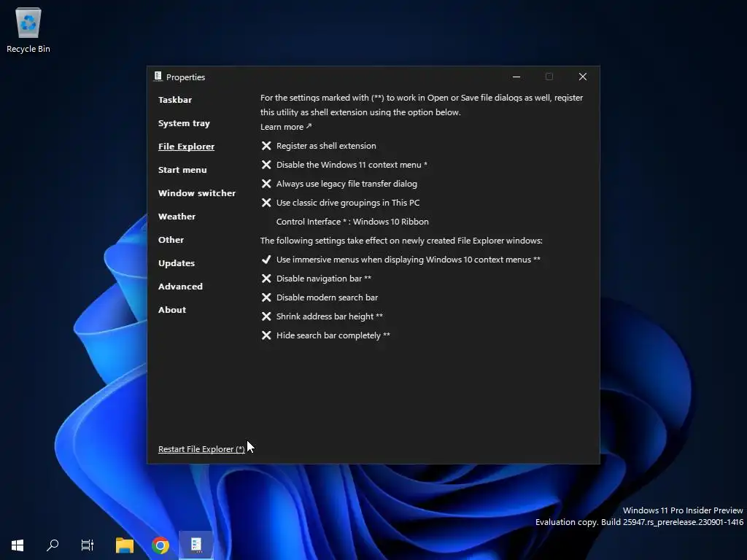The height and width of the screenshot is (560, 747).
Task: Click the Learn more link
Action: click(x=286, y=127)
